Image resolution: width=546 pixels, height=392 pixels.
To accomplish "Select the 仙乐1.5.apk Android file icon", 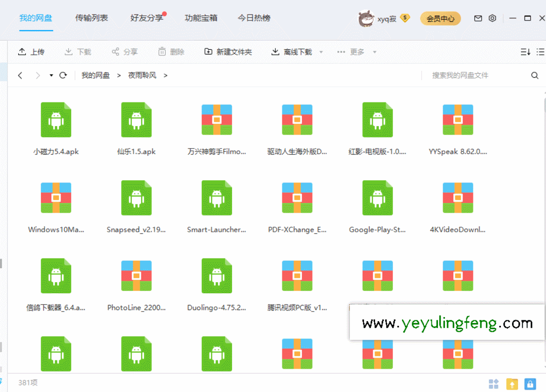I will 136,120.
